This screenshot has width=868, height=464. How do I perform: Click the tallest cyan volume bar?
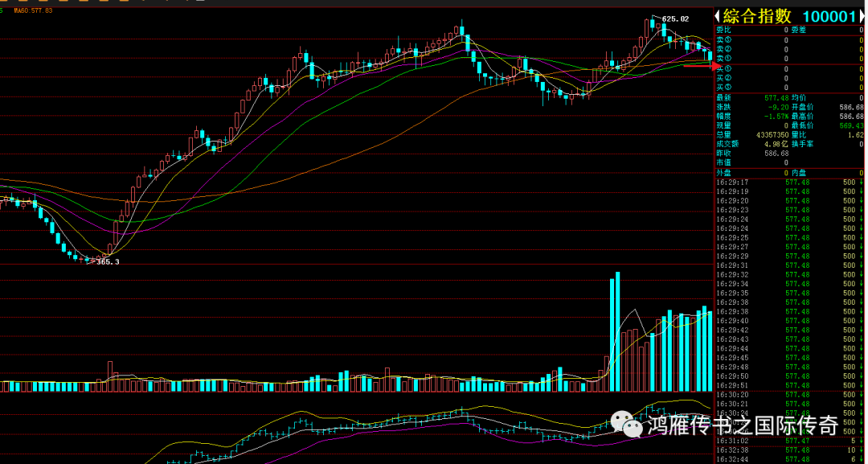click(x=618, y=331)
